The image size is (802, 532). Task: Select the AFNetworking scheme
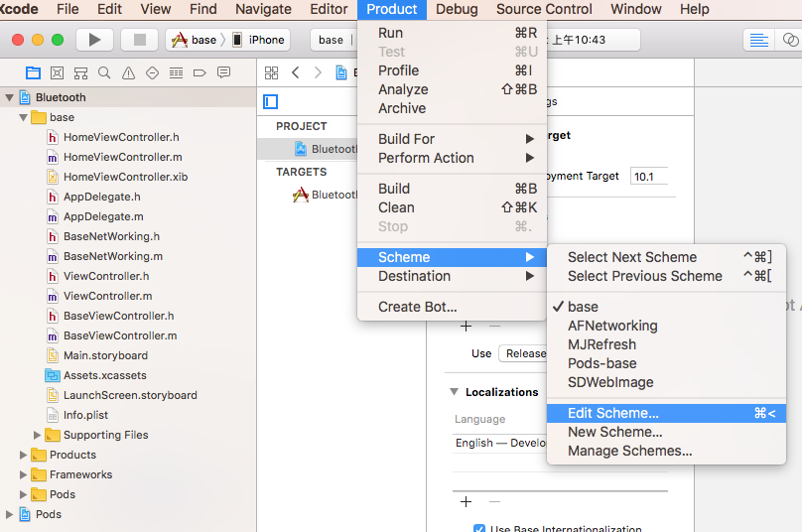click(666, 326)
